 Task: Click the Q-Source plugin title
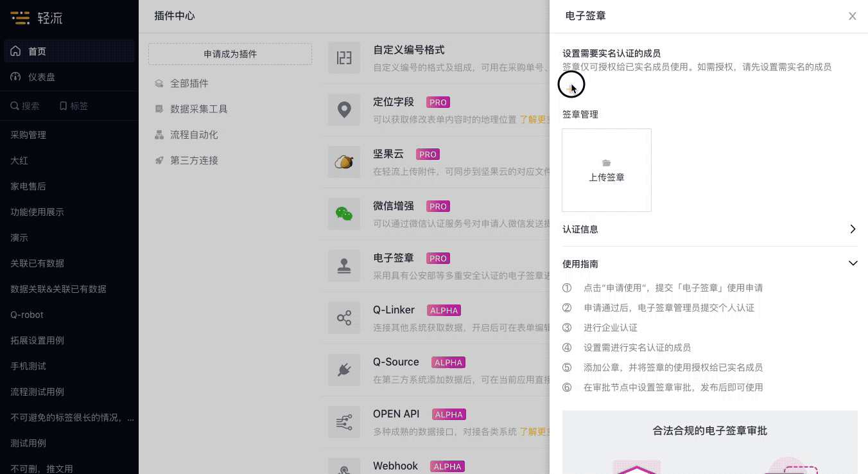pos(396,362)
